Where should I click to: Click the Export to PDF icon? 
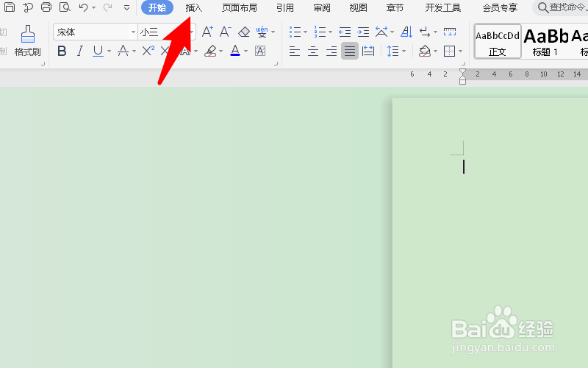coord(28,7)
